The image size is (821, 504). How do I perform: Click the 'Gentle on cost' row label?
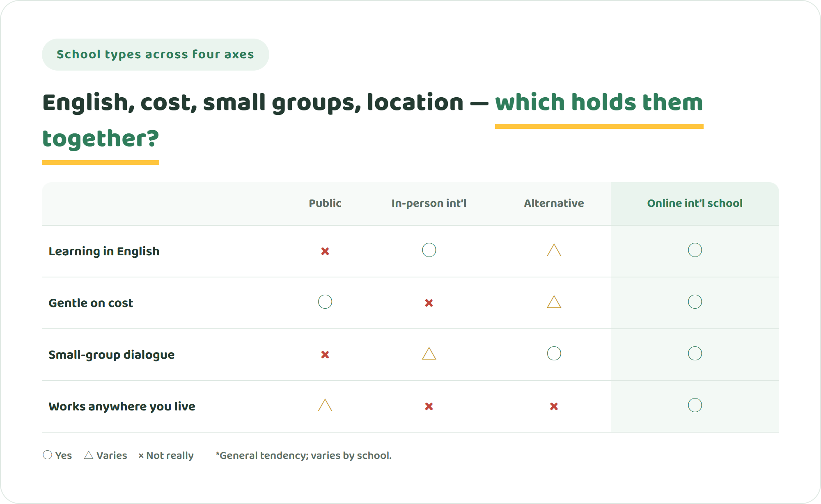pyautogui.click(x=91, y=303)
